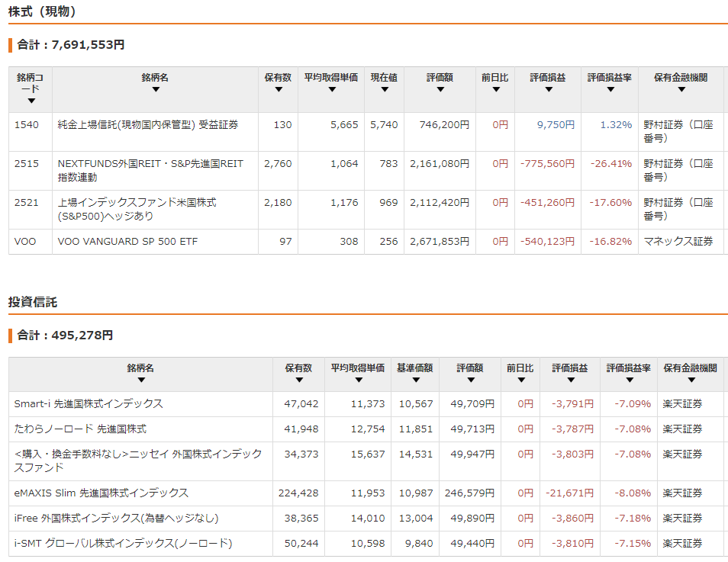
Task: Click valuation 2,161,080円
Action: pyautogui.click(x=440, y=164)
